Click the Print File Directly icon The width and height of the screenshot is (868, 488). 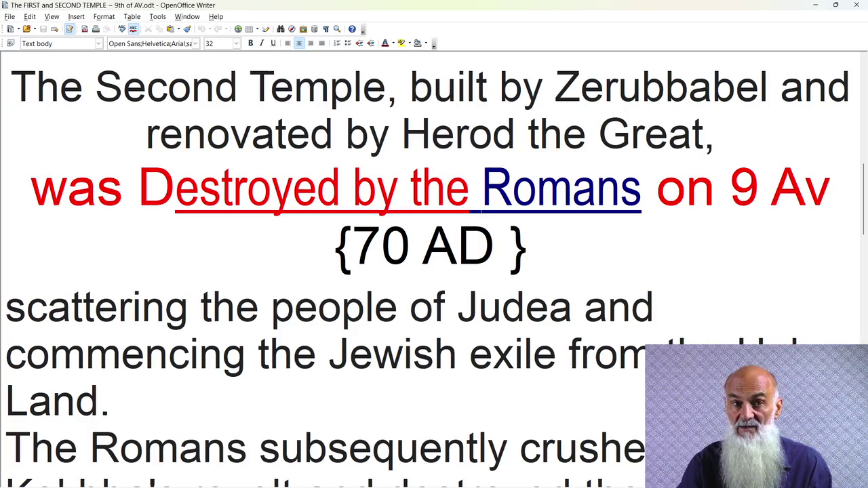(x=96, y=29)
